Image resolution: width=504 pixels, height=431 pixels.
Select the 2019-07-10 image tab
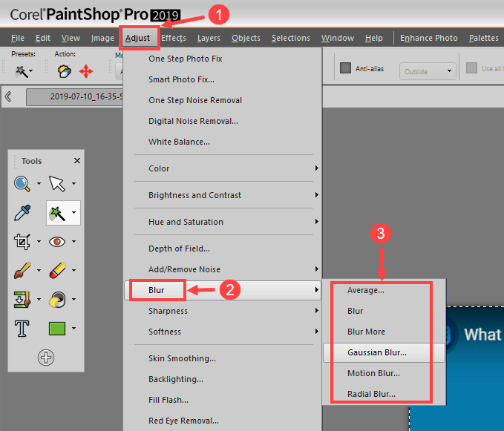tap(74, 96)
